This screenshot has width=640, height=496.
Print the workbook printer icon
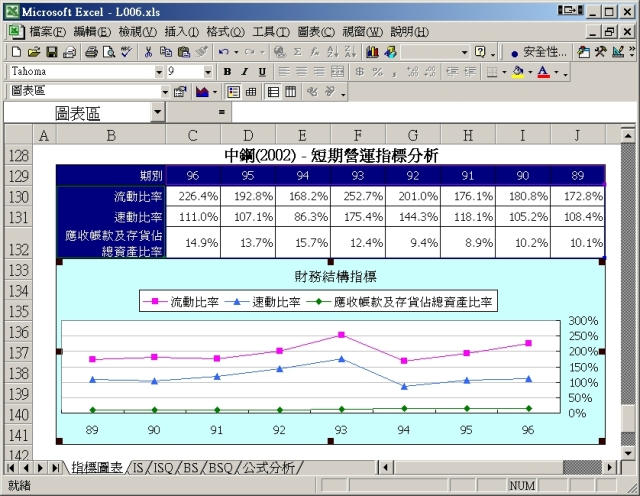pos(91,52)
